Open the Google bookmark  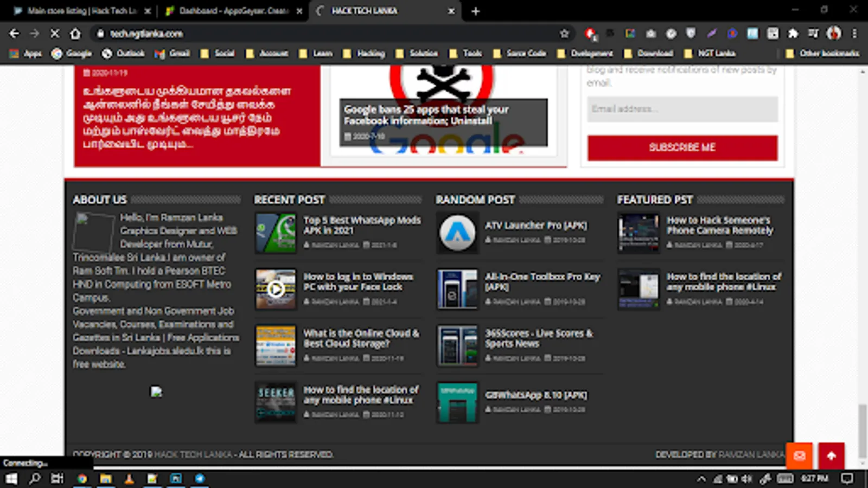72,53
